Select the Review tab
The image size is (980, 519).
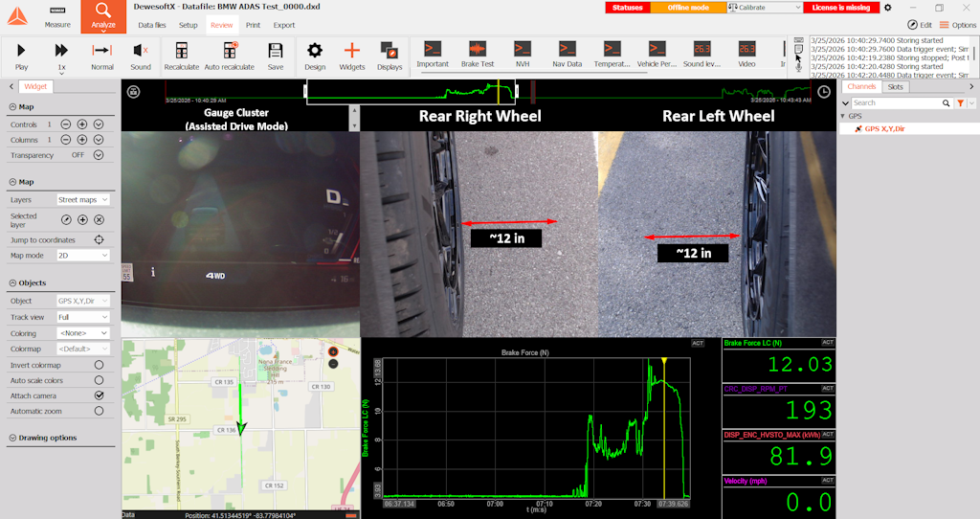221,25
